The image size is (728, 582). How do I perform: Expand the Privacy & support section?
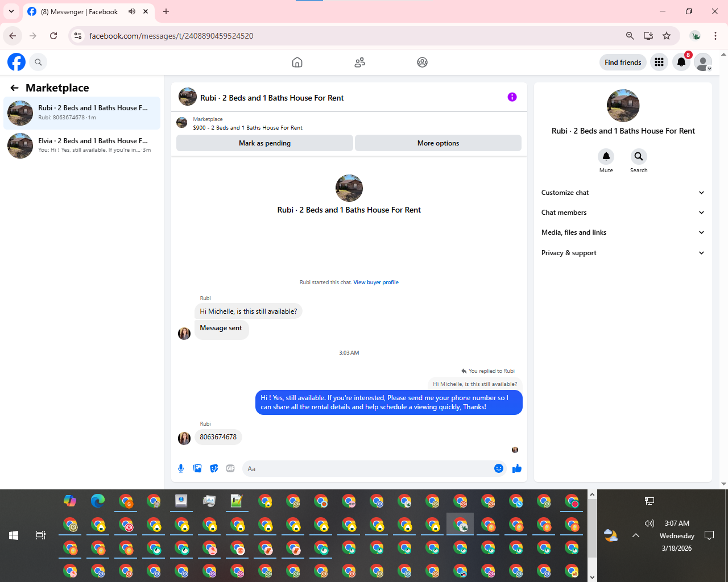click(x=623, y=253)
